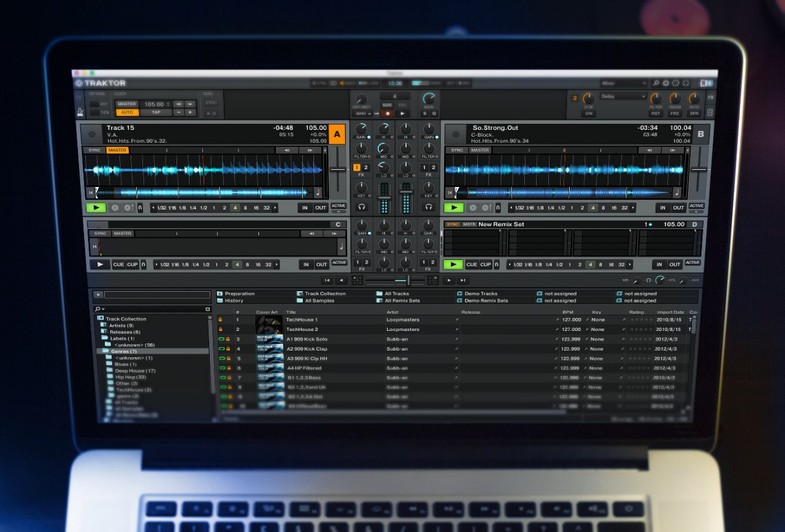The image size is (785, 532).
Task: Click the deck A letter badge
Action: point(337,134)
